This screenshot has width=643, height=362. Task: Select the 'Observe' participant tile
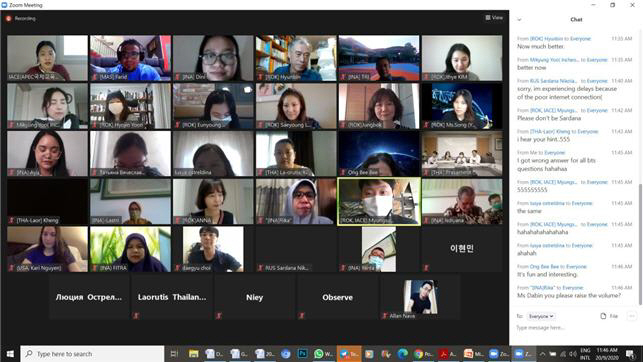(x=337, y=297)
